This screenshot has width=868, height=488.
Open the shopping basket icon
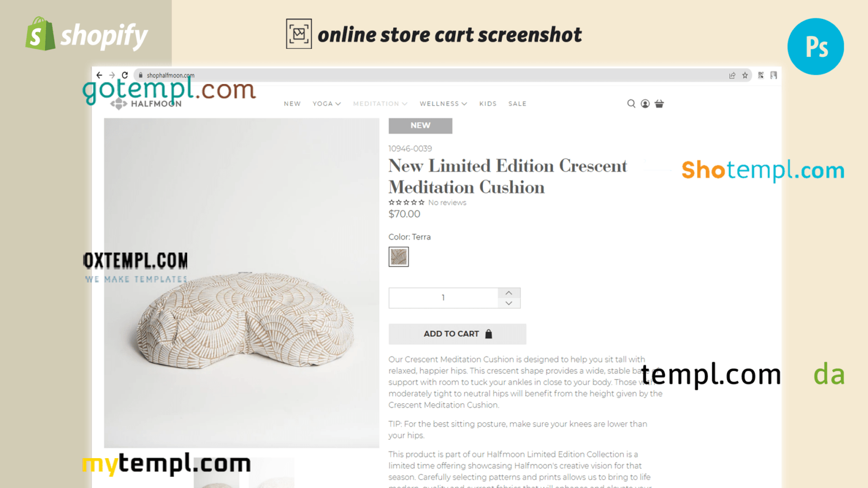(659, 104)
